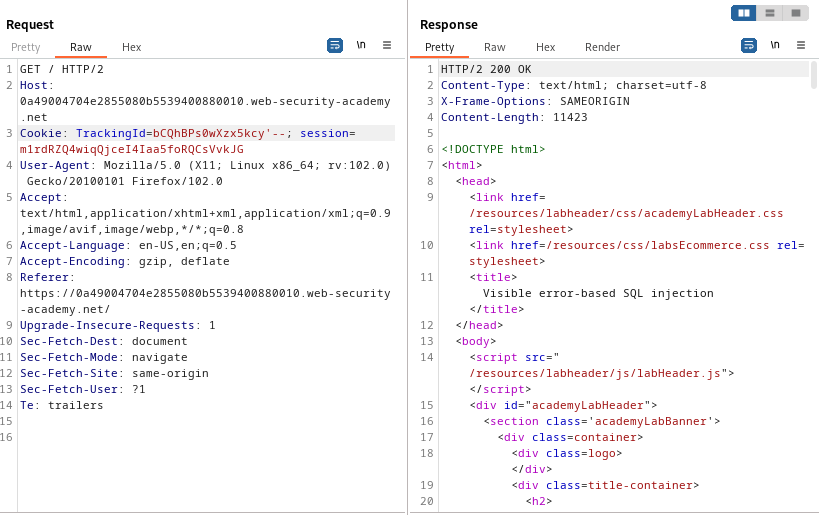Select top-bottom split layout icon
The width and height of the screenshot is (820, 515).
[770, 13]
